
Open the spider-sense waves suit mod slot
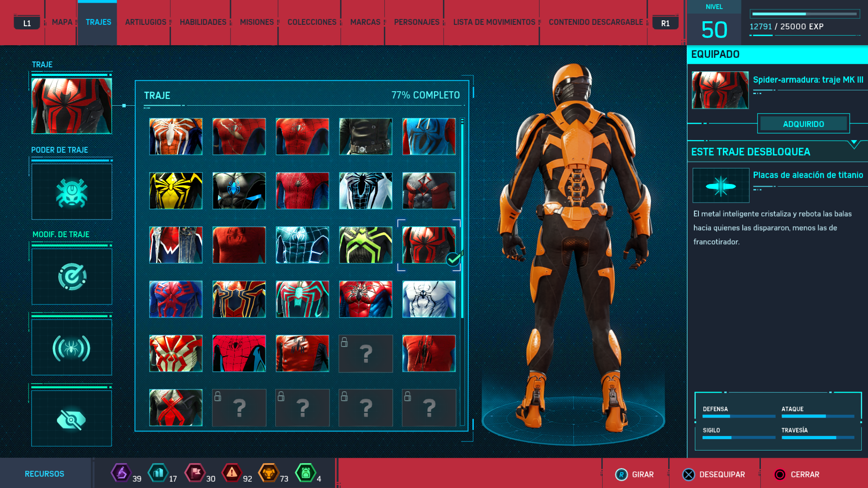pos(72,347)
